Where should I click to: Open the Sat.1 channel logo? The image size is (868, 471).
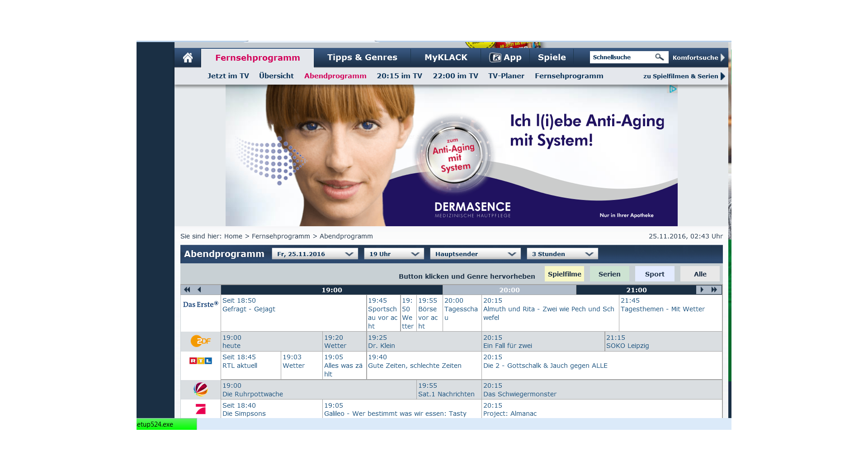[x=201, y=389]
